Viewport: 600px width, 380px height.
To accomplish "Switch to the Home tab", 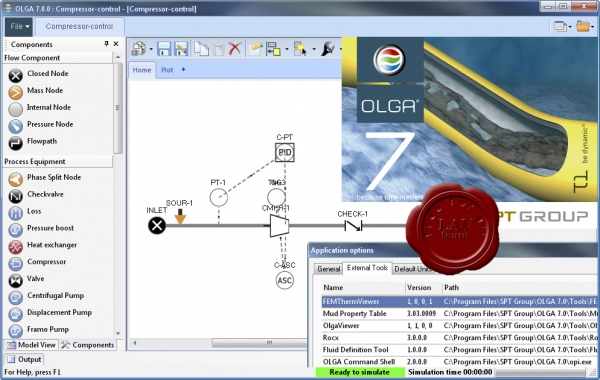I will pyautogui.click(x=142, y=70).
